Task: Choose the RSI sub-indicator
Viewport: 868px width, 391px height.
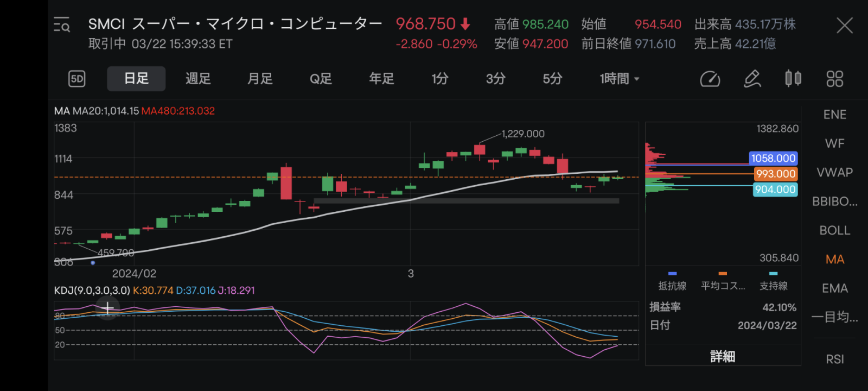Action: [835, 359]
